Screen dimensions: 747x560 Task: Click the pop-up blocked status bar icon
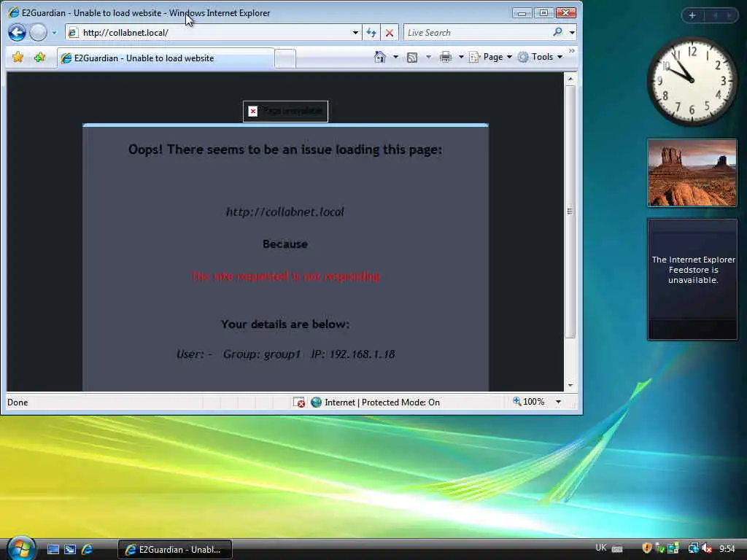(298, 402)
